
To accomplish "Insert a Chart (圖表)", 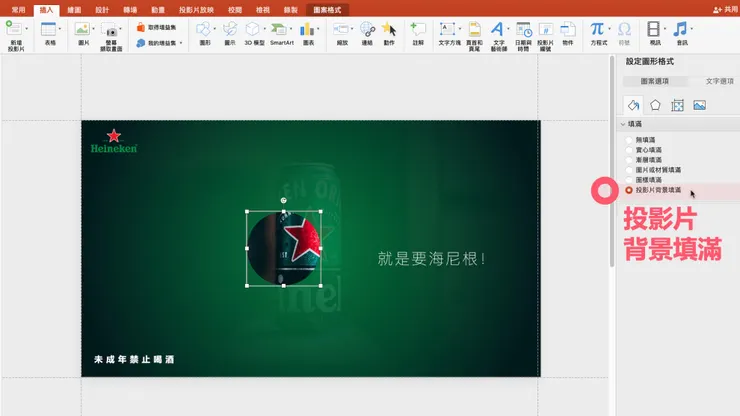I will (x=308, y=34).
